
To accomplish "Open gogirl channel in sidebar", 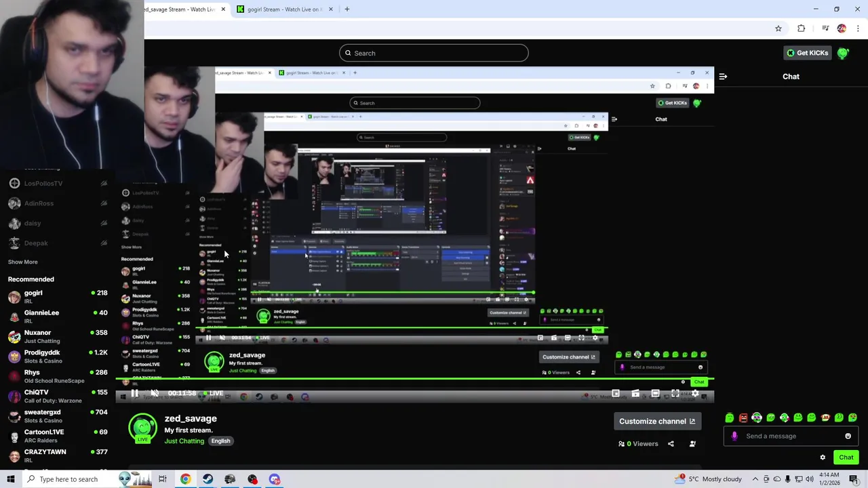I will click(57, 297).
